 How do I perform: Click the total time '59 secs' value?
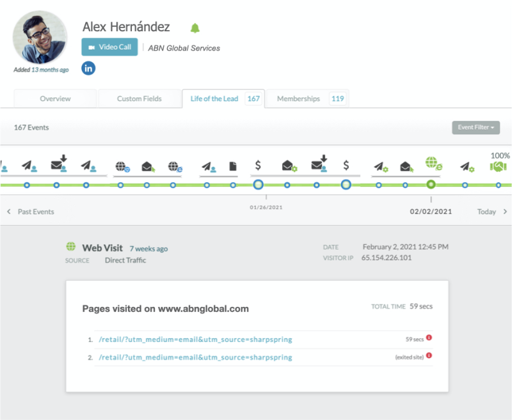421,306
